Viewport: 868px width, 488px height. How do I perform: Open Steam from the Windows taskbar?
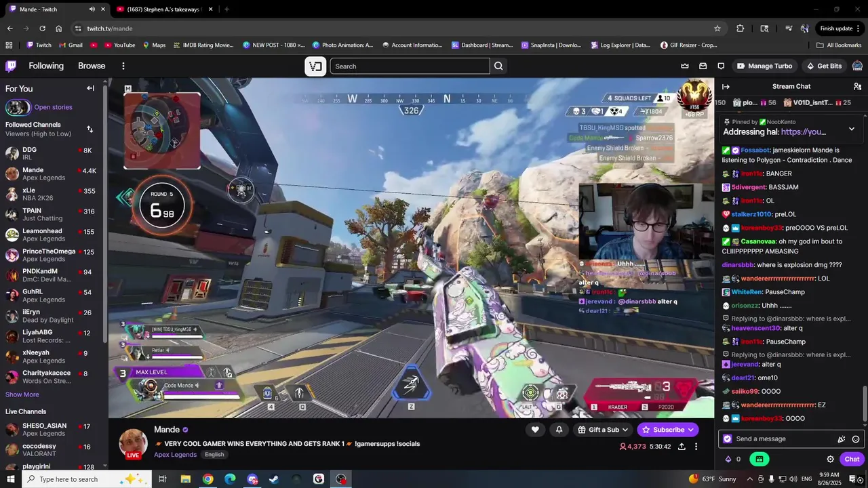click(x=274, y=479)
